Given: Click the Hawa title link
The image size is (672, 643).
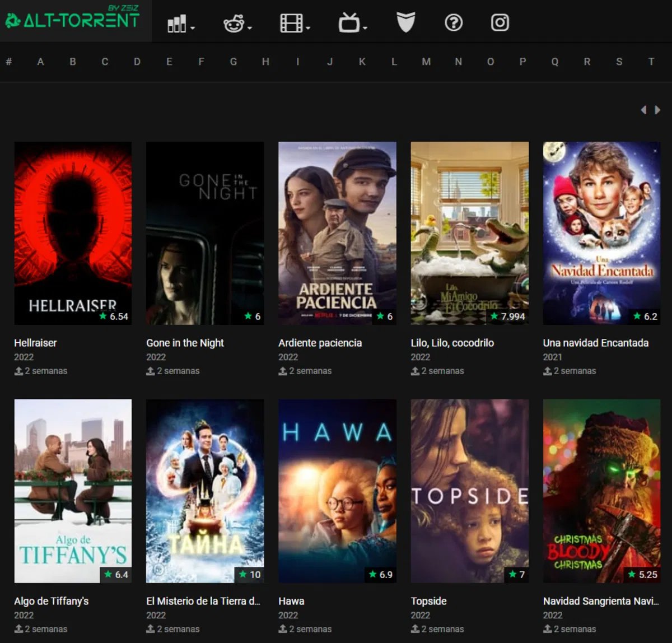Looking at the screenshot, I should (291, 601).
